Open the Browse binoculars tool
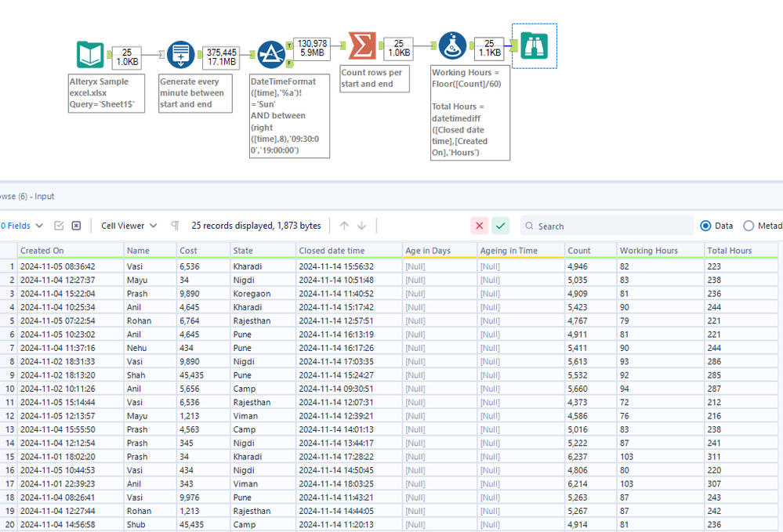Image resolution: width=783 pixels, height=532 pixels. (x=534, y=45)
